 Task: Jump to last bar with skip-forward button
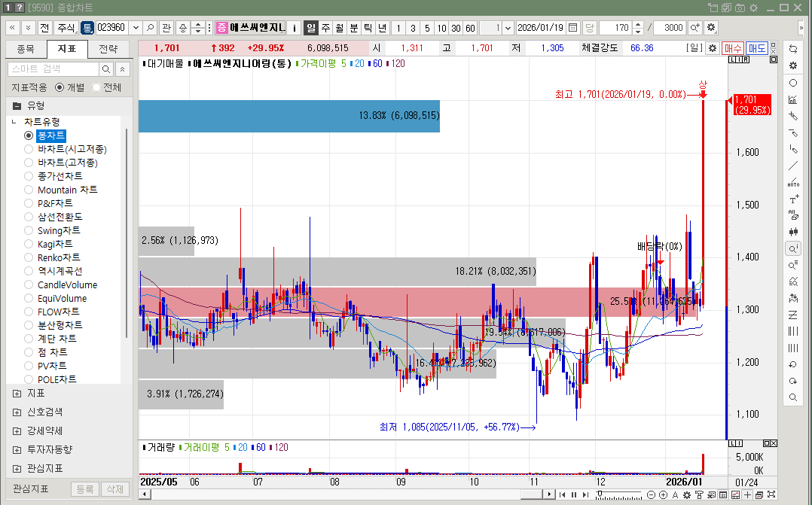[586, 494]
